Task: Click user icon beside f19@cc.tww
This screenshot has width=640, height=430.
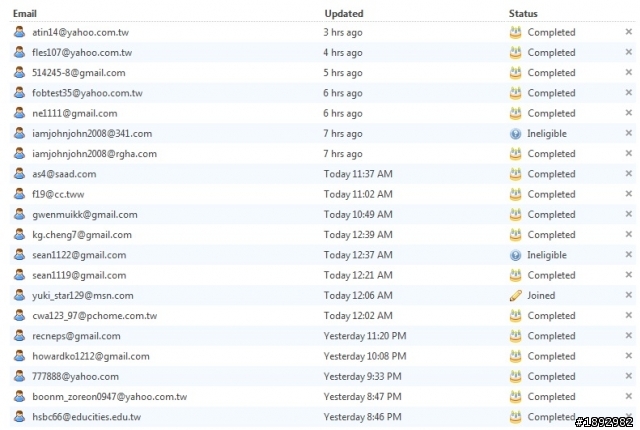Action: click(x=19, y=194)
